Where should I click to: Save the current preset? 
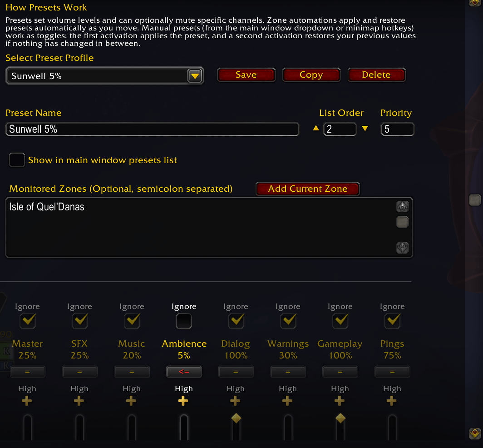click(246, 75)
